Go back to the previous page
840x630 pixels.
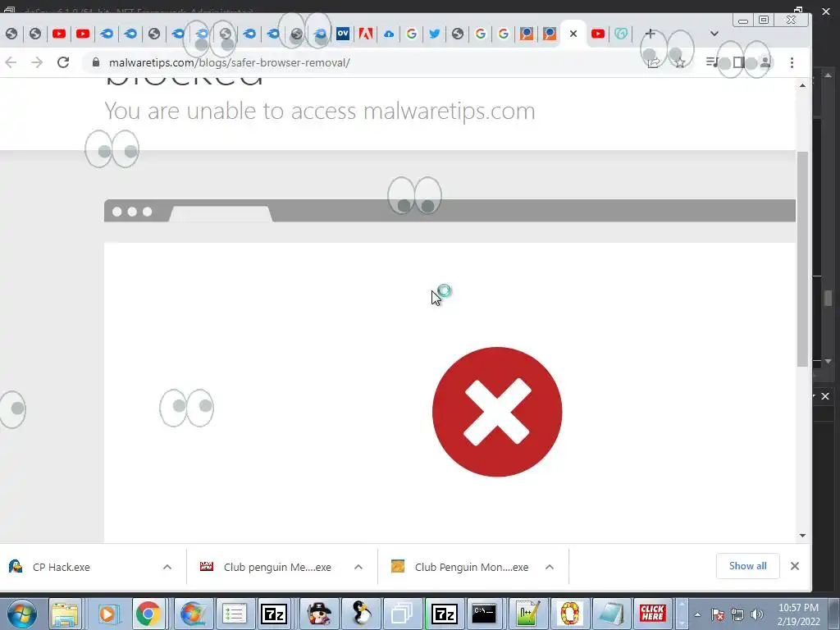point(11,62)
